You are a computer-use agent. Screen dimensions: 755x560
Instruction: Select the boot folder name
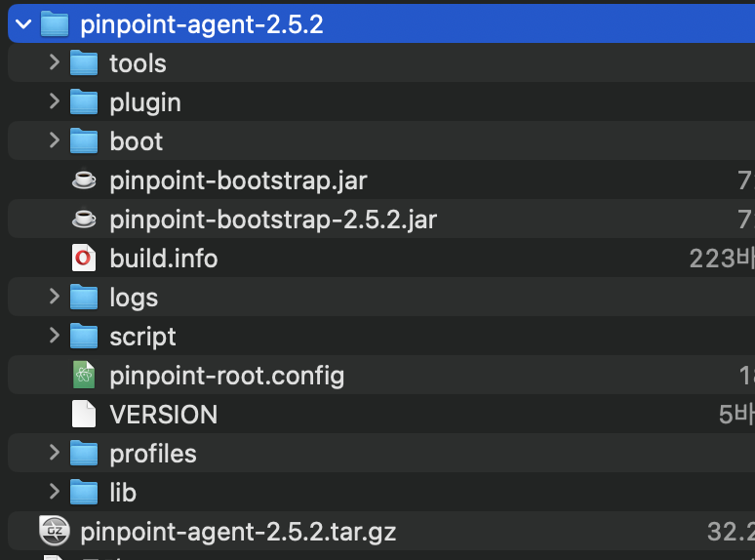click(137, 141)
